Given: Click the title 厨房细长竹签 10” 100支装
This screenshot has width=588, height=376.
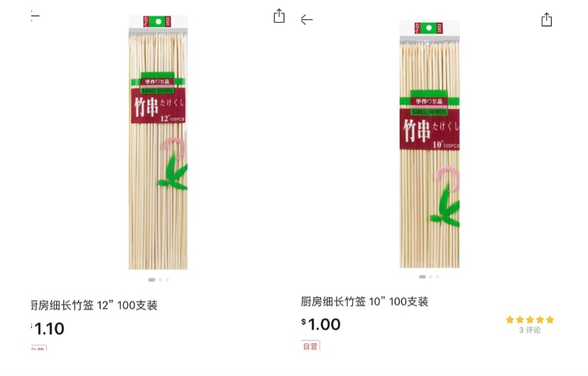Looking at the screenshot, I should [364, 301].
